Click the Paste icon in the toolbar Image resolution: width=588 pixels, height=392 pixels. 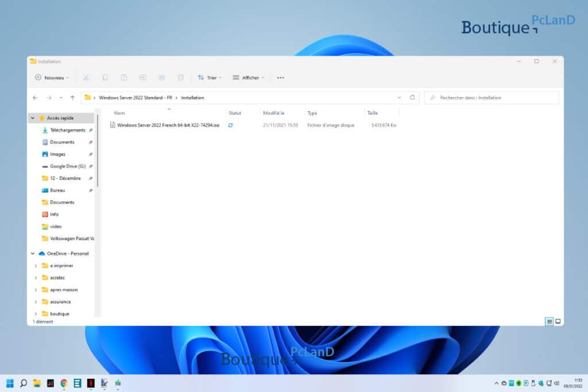123,77
